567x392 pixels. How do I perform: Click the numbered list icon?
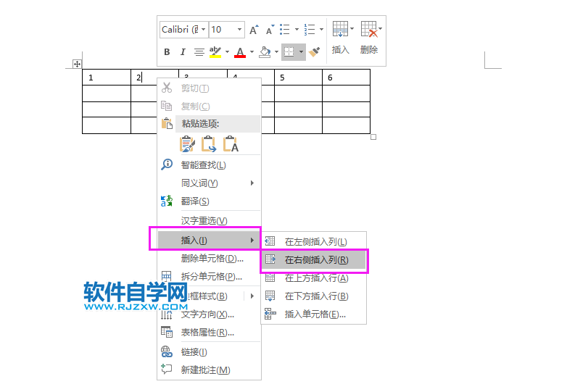coord(310,30)
